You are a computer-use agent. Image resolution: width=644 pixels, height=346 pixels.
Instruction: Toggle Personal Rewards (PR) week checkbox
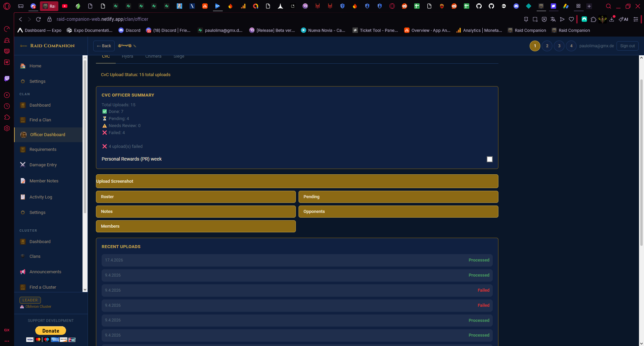490,159
